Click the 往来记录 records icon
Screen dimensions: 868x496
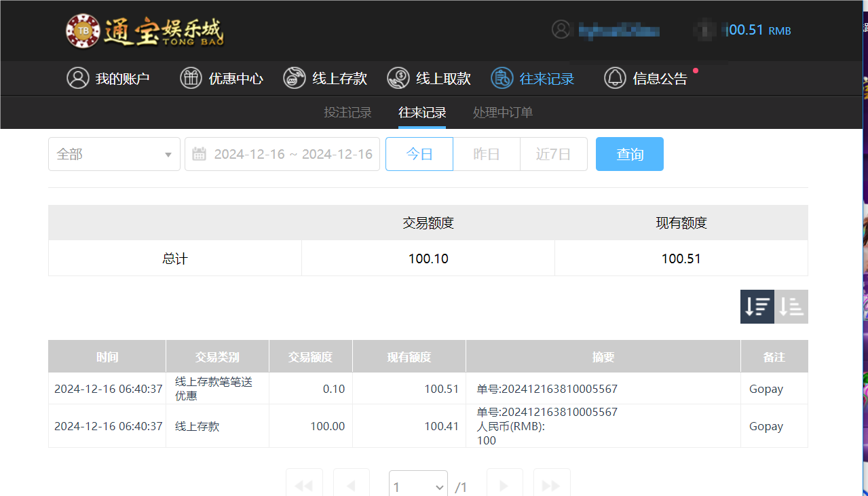point(502,78)
